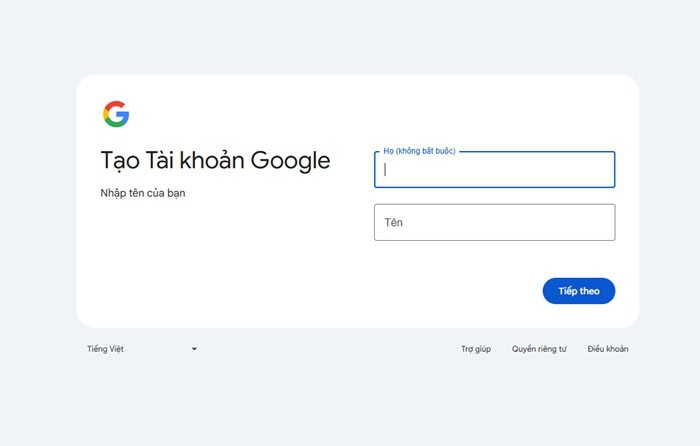700x446 pixels.
Task: Click the floating Họ (không bắt buộc) label
Action: (x=419, y=151)
